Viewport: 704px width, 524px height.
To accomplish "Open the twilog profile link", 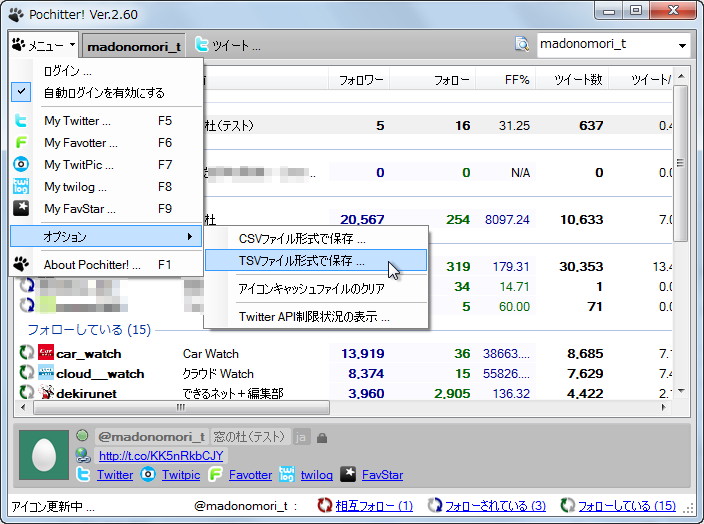I will (x=317, y=475).
